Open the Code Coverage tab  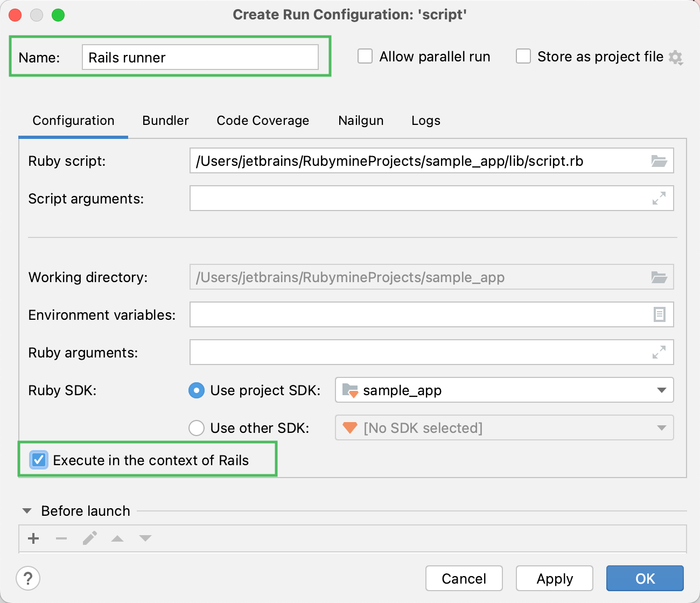coord(262,121)
